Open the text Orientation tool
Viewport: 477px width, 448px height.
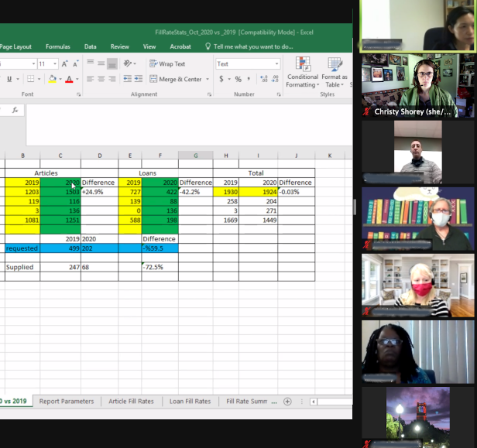(128, 63)
